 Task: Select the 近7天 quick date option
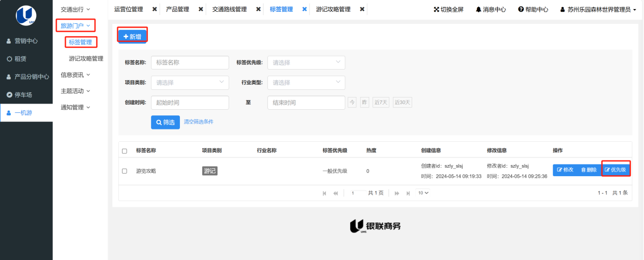click(x=381, y=103)
